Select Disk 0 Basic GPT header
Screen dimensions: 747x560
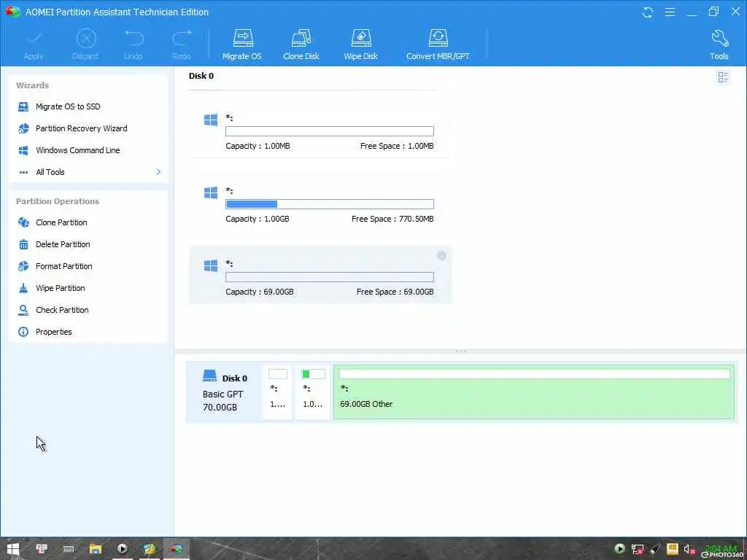click(225, 392)
